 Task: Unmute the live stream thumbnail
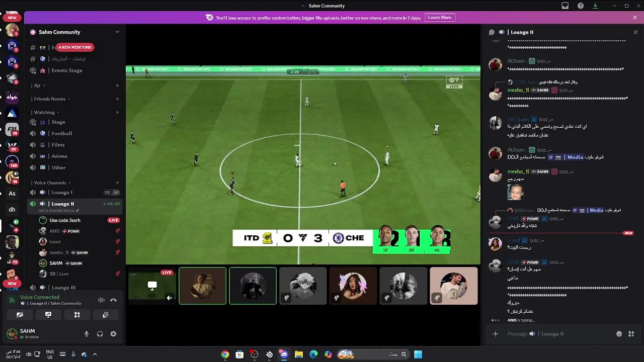point(170,298)
